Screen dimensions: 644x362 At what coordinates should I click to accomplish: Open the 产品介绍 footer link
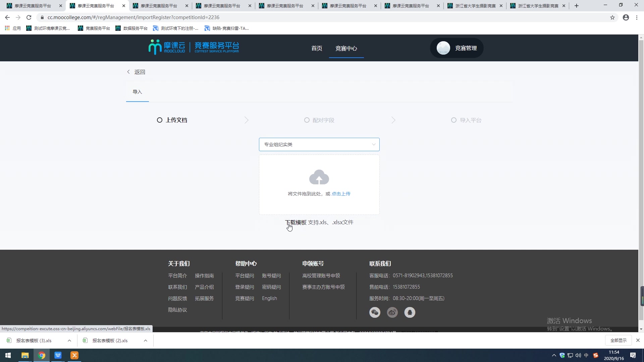[x=204, y=287]
